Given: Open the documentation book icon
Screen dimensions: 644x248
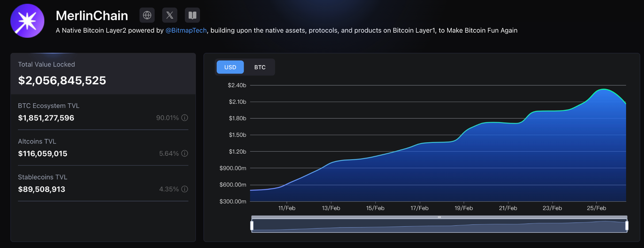Looking at the screenshot, I should coord(192,15).
